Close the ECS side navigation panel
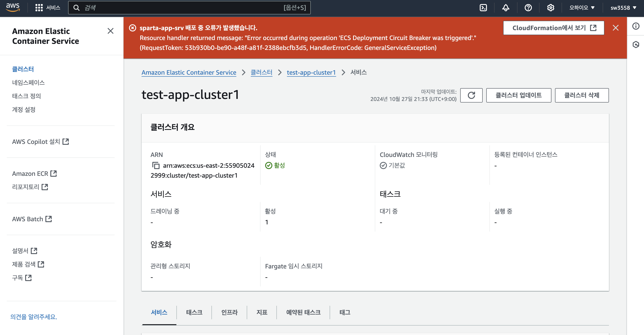The height and width of the screenshot is (335, 644). [111, 31]
